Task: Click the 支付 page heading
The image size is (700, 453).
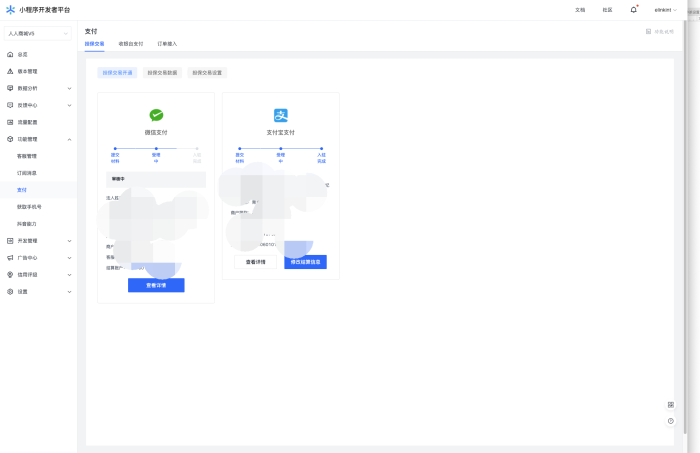Action: 91,31
